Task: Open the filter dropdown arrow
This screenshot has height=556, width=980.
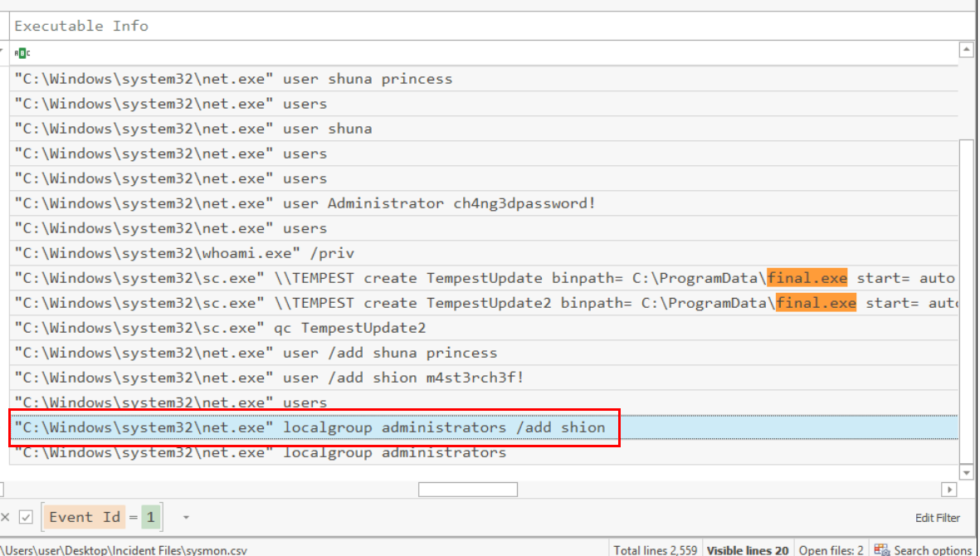Action: coord(186,517)
